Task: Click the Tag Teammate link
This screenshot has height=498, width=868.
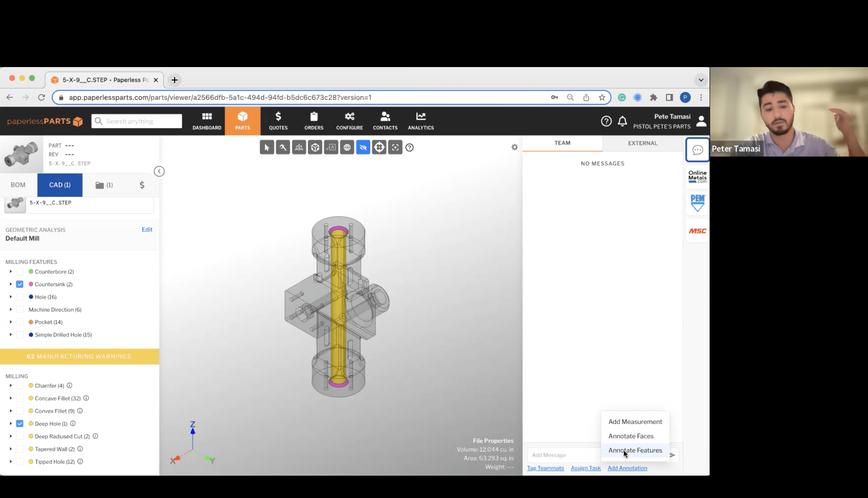Action: (545, 468)
